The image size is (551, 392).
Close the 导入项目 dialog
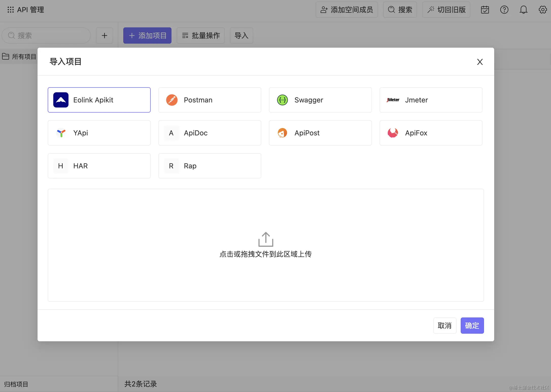click(480, 62)
